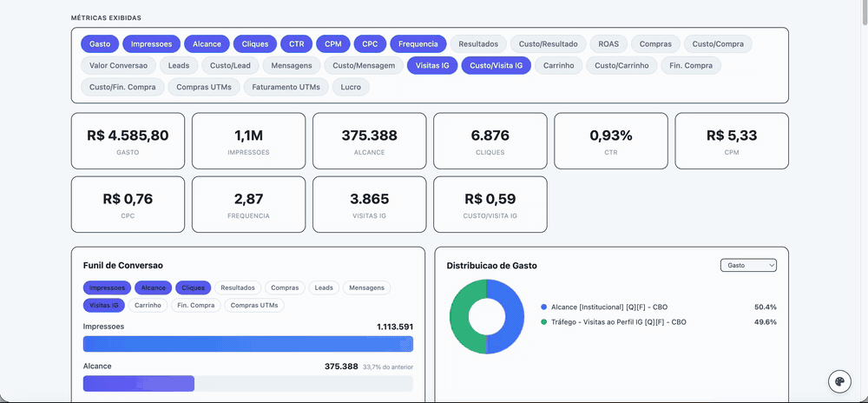Click the Impressoes funnel progress bar
868x403 pixels.
coord(248,344)
